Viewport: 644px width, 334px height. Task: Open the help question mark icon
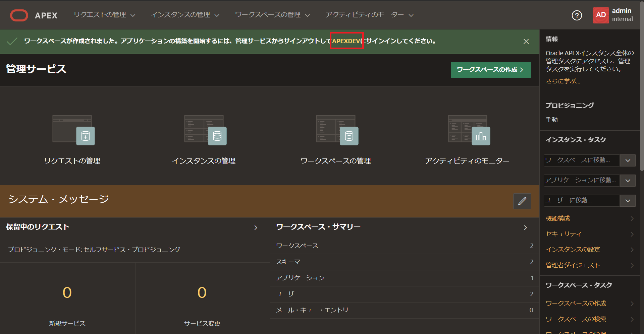(577, 15)
